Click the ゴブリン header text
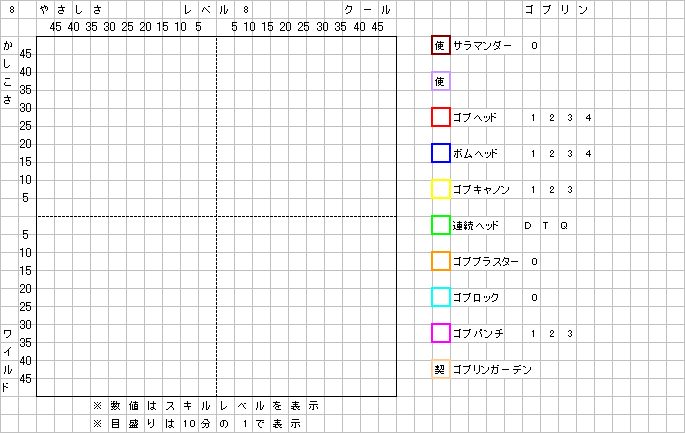The width and height of the screenshot is (685, 433). (557, 10)
